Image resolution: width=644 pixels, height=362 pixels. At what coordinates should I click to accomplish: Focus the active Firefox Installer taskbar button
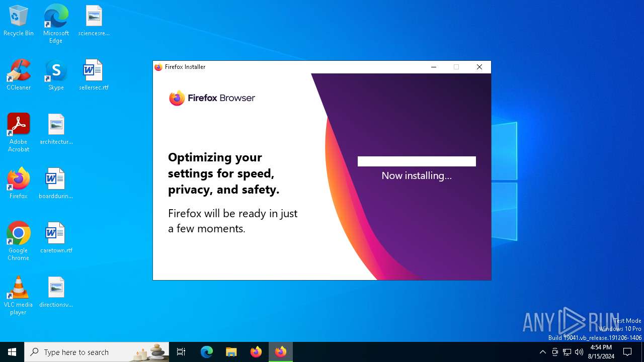[281, 352]
